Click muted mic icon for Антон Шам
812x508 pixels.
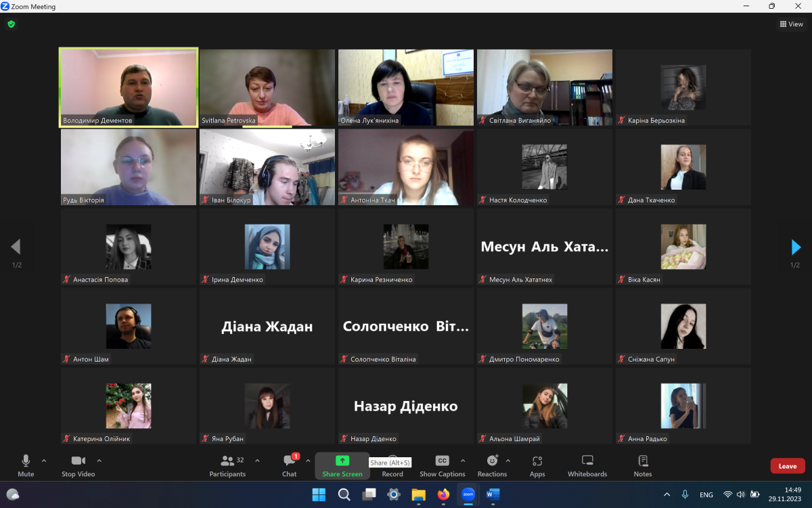pos(67,360)
